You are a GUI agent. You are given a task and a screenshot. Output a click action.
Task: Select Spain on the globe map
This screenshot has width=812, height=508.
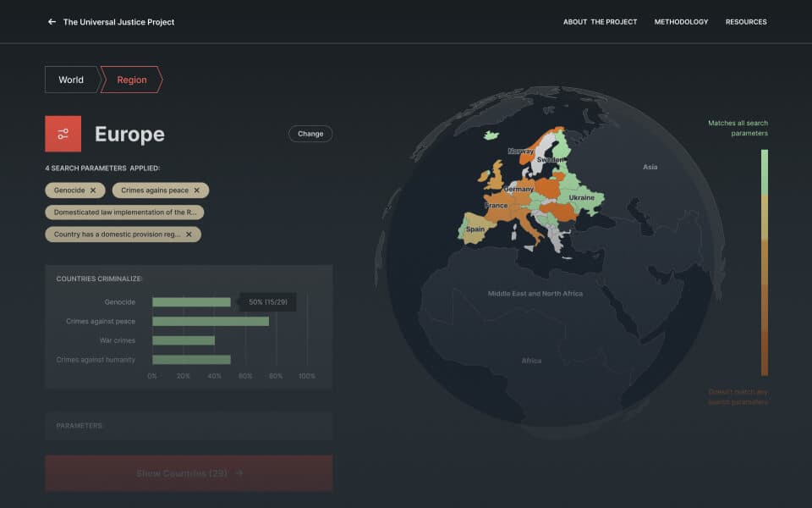click(x=475, y=229)
